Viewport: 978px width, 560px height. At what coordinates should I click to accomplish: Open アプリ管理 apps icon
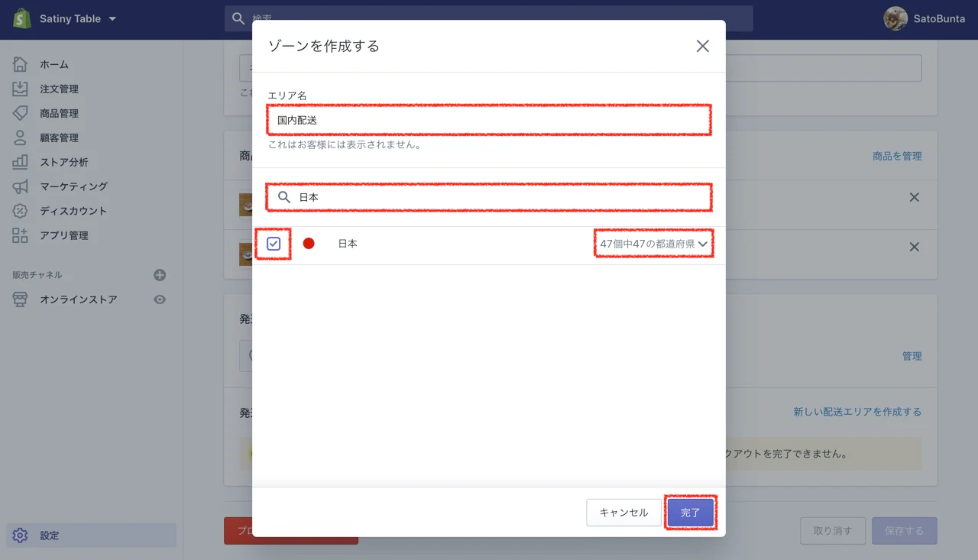click(20, 235)
